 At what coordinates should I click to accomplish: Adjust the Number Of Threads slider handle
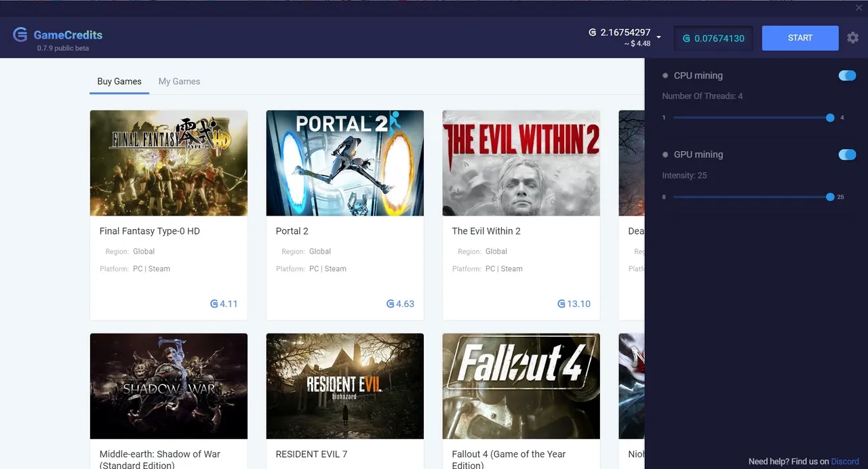coord(830,118)
